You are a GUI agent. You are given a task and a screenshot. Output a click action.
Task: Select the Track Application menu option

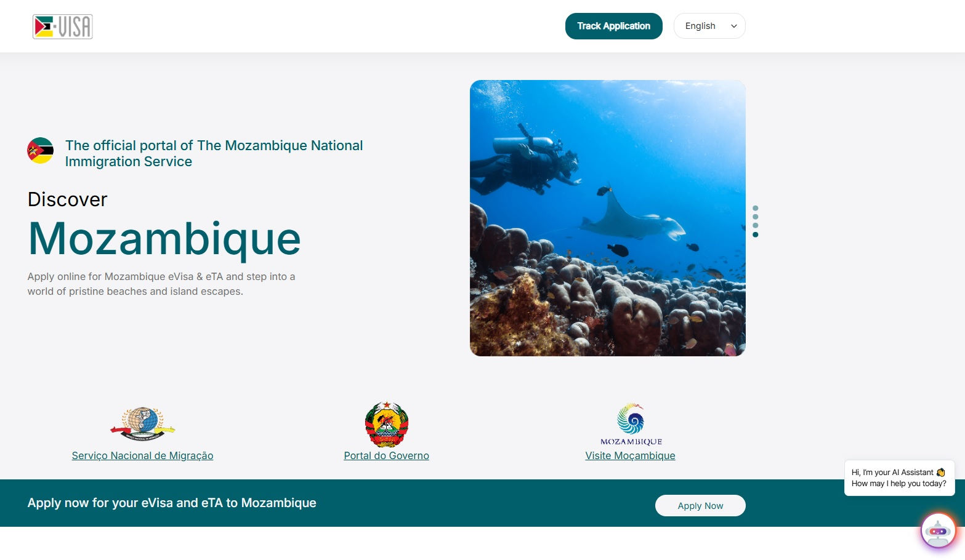click(x=613, y=26)
